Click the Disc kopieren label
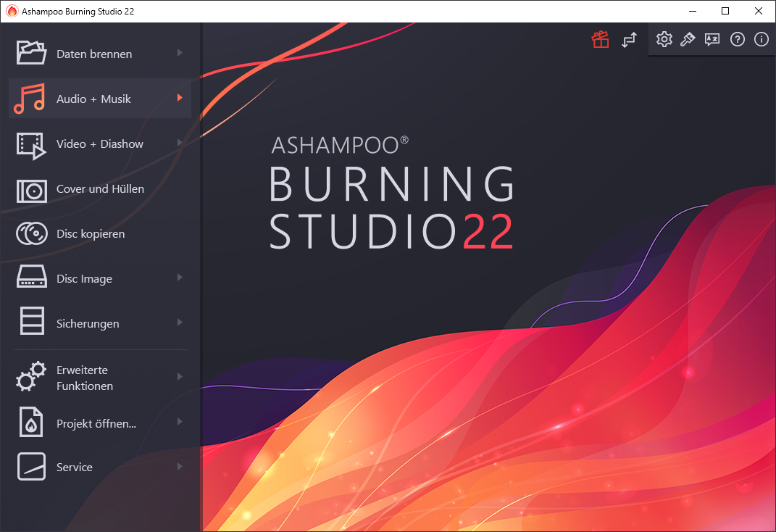776x532 pixels. [x=91, y=234]
